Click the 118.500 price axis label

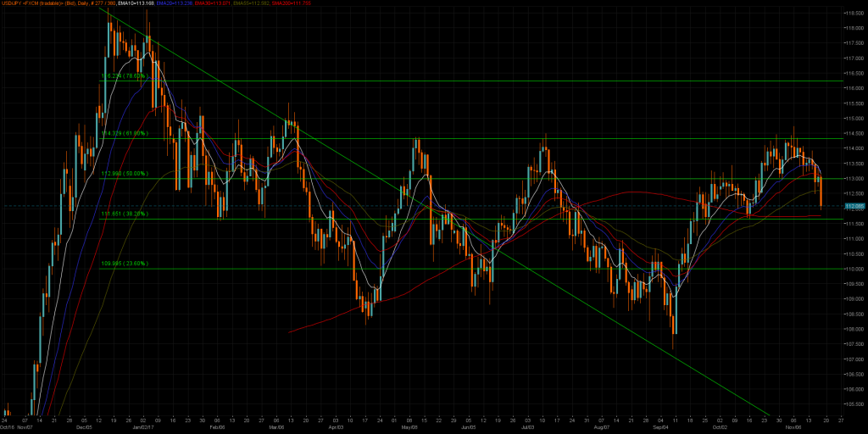click(855, 13)
